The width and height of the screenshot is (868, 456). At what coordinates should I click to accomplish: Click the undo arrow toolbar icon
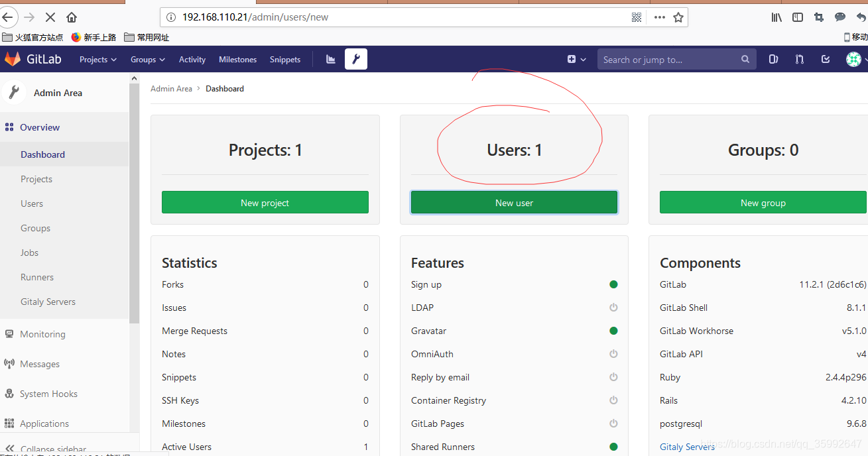pos(861,17)
